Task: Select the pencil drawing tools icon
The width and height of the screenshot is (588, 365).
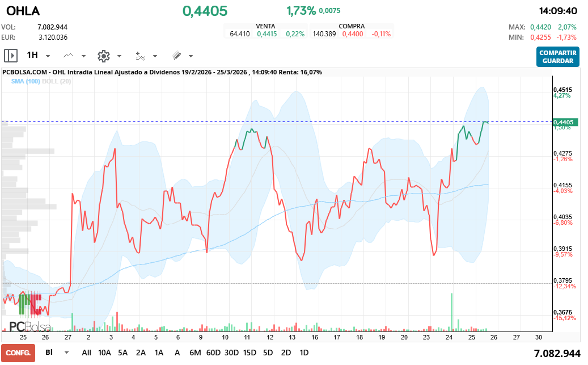Action: coord(176,56)
